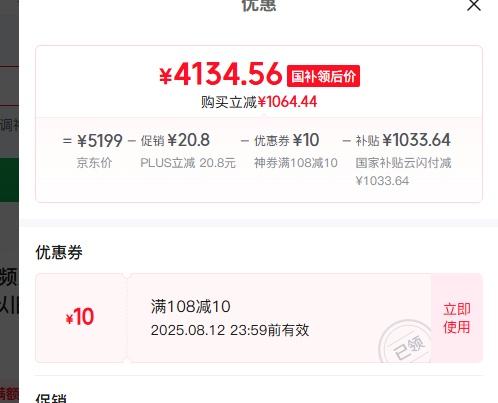The width and height of the screenshot is (498, 403).
Task: Click the 促销 section heading at bottom
Action: (x=51, y=398)
